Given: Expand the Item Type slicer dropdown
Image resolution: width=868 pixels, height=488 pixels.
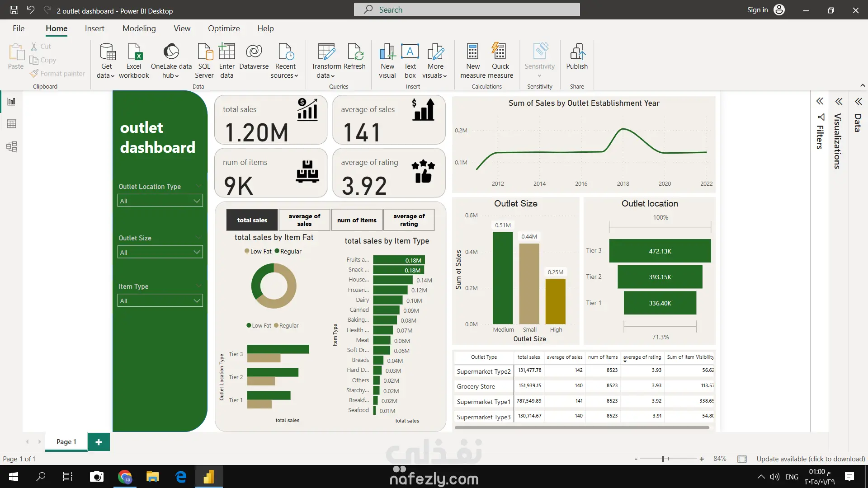Looking at the screenshot, I should coord(197,301).
